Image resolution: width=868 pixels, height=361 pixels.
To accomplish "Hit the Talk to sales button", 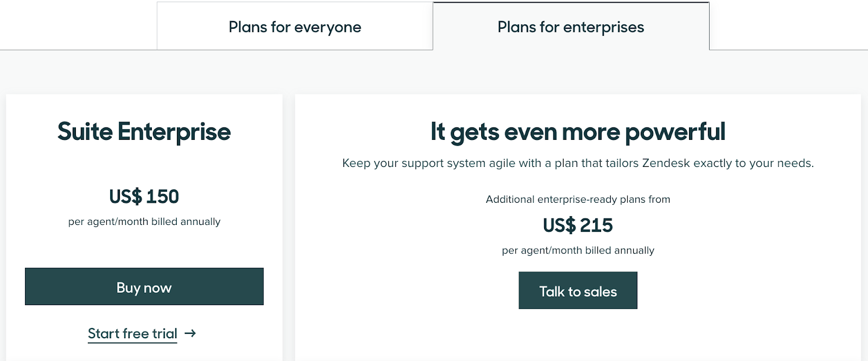I will point(578,291).
